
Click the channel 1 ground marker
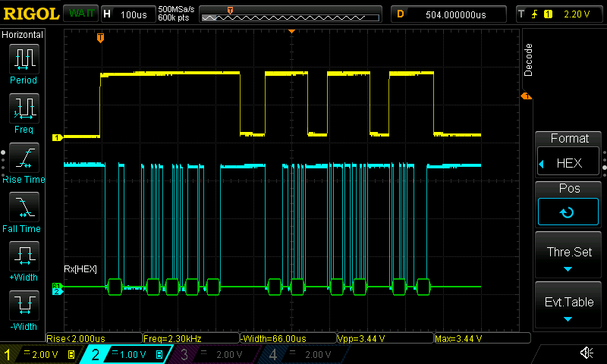58,137
